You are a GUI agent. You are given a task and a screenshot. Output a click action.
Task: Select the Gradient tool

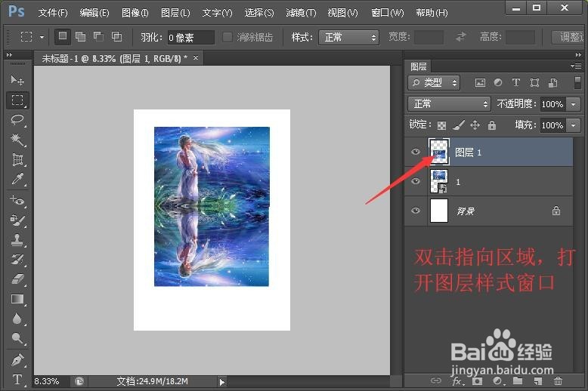point(17,299)
